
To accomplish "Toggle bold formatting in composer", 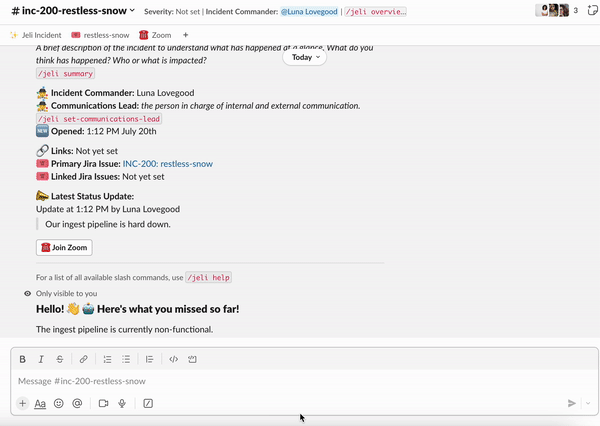I will click(23, 359).
